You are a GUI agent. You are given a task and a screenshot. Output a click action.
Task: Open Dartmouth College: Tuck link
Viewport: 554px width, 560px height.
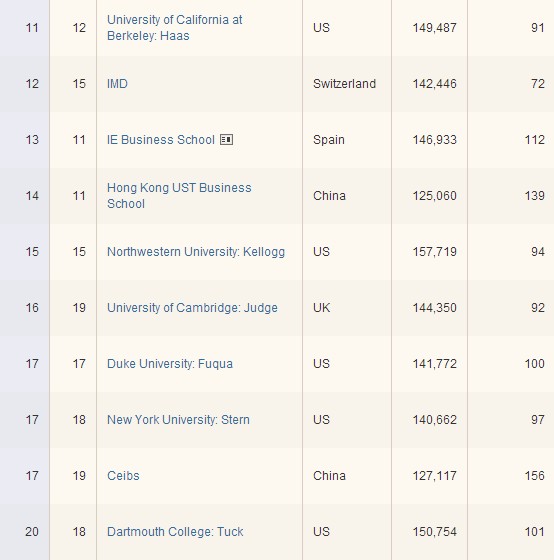(175, 532)
